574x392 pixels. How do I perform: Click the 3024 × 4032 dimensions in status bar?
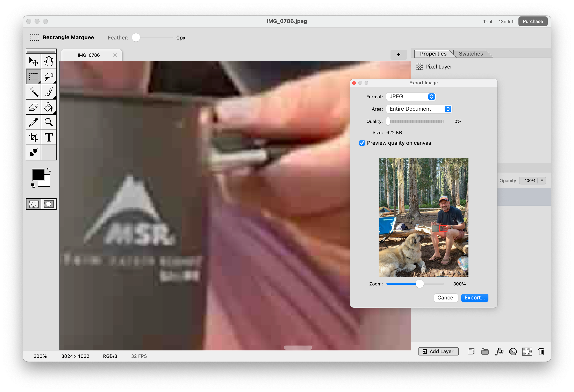75,356
